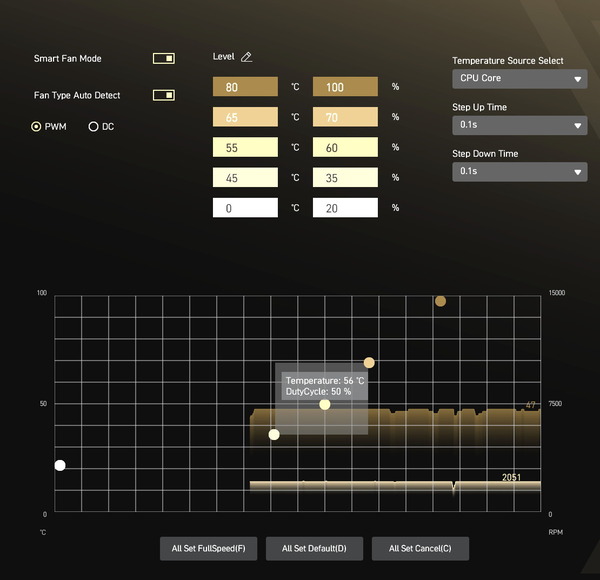The image size is (600, 580).
Task: Click All Set Default(D) button
Action: point(314,549)
